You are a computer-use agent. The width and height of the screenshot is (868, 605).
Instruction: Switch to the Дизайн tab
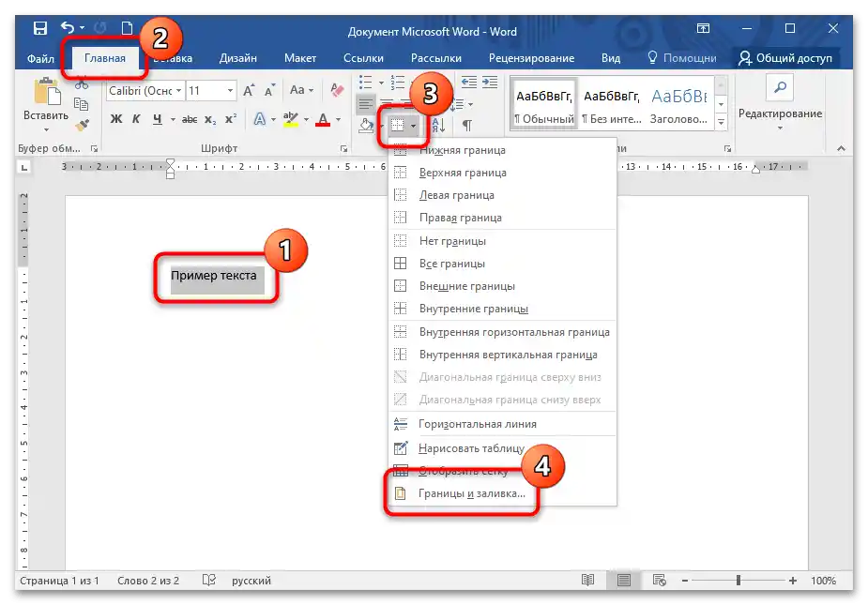[x=238, y=58]
